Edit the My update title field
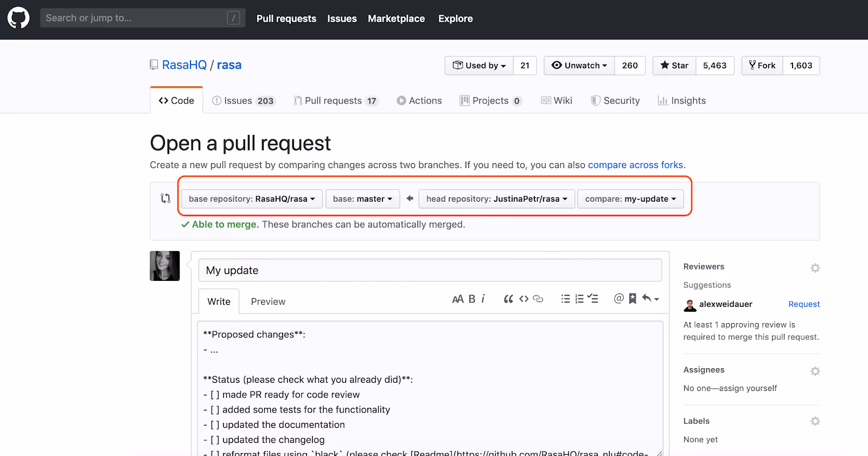The width and height of the screenshot is (868, 456). point(430,270)
